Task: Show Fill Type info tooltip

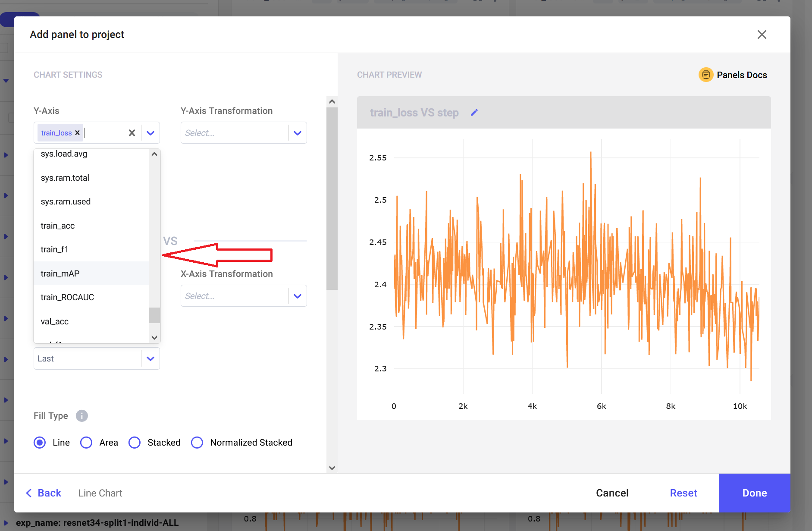Action: (82, 416)
